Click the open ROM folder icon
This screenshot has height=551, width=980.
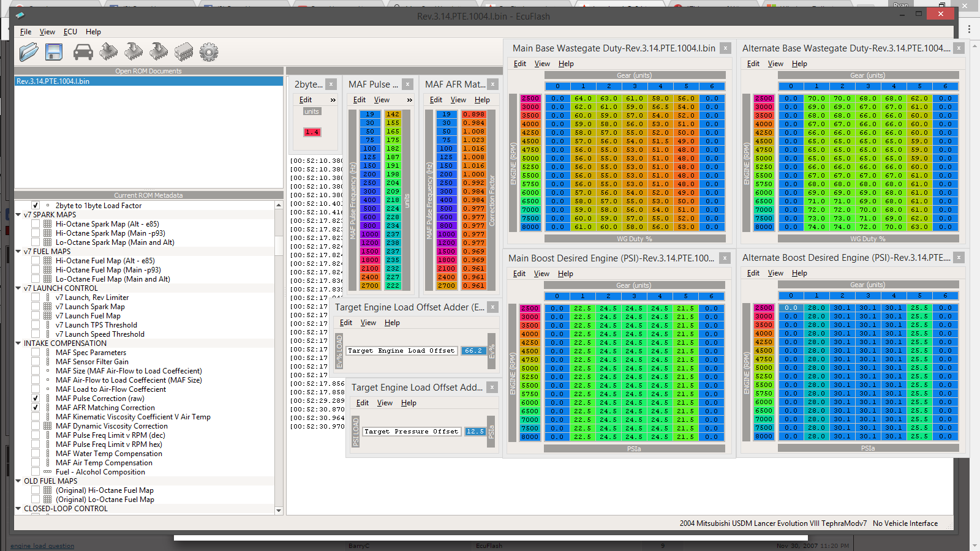[29, 52]
